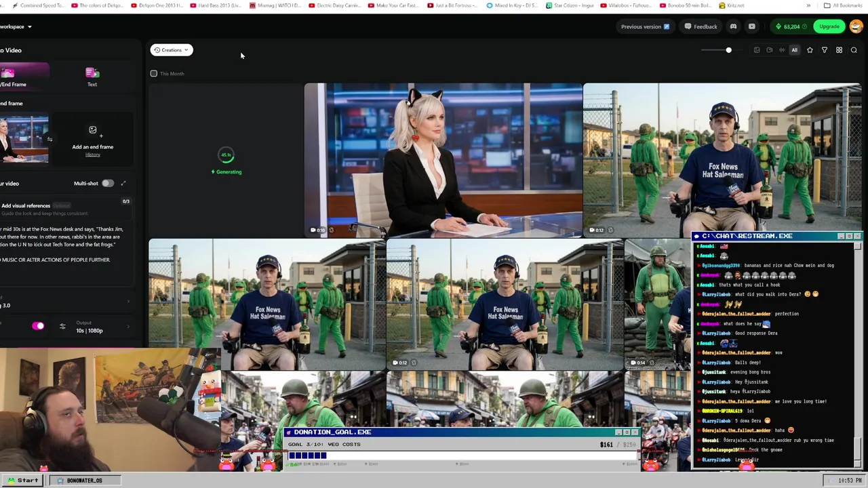
Task: Expand the model selector chevron
Action: coord(128,301)
